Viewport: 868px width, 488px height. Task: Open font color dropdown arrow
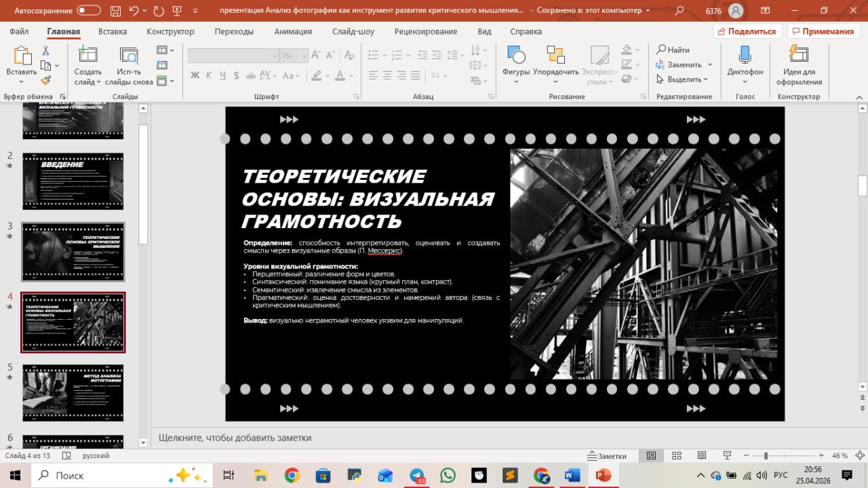pos(352,75)
